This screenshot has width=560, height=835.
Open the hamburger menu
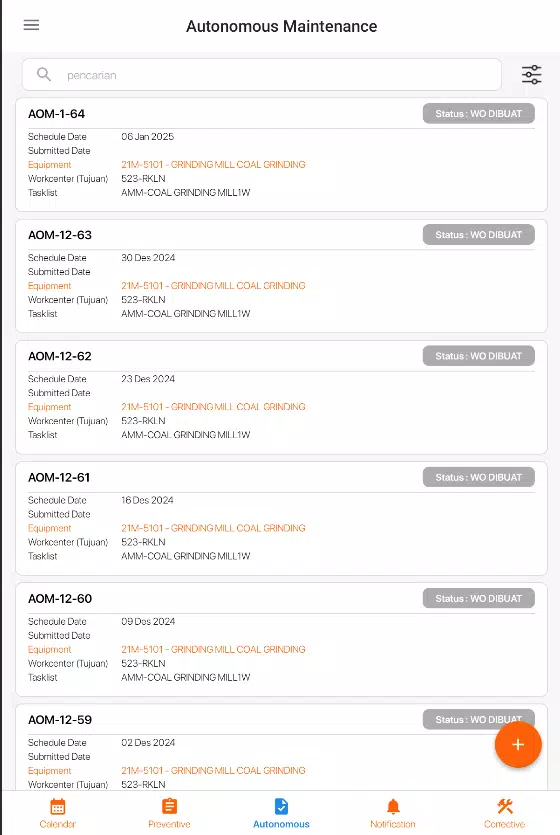(x=31, y=25)
